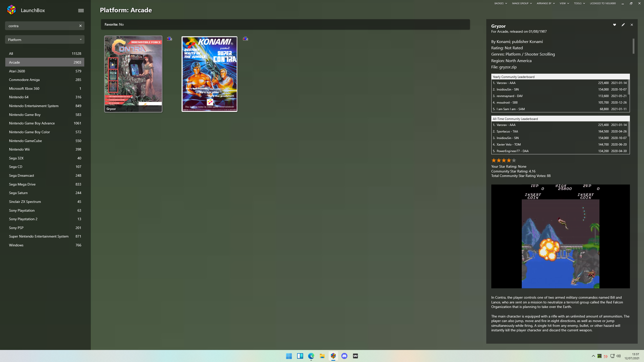This screenshot has height=362, width=644.
Task: Select the Gryzor game cover
Action: 133,74
